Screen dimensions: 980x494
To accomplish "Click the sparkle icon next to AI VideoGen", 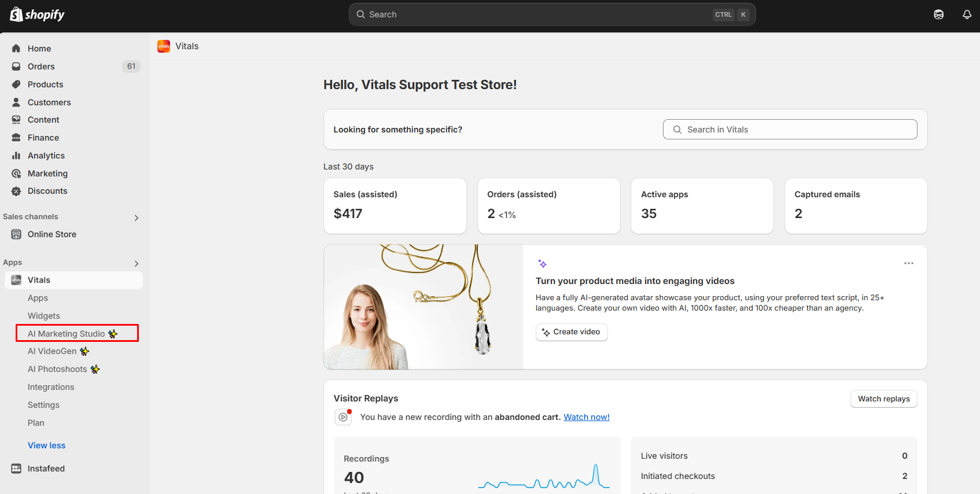I will click(x=84, y=351).
